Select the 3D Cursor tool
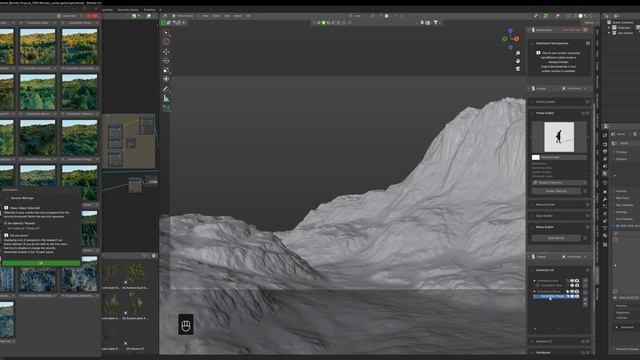The height and width of the screenshot is (360, 640). tap(166, 42)
